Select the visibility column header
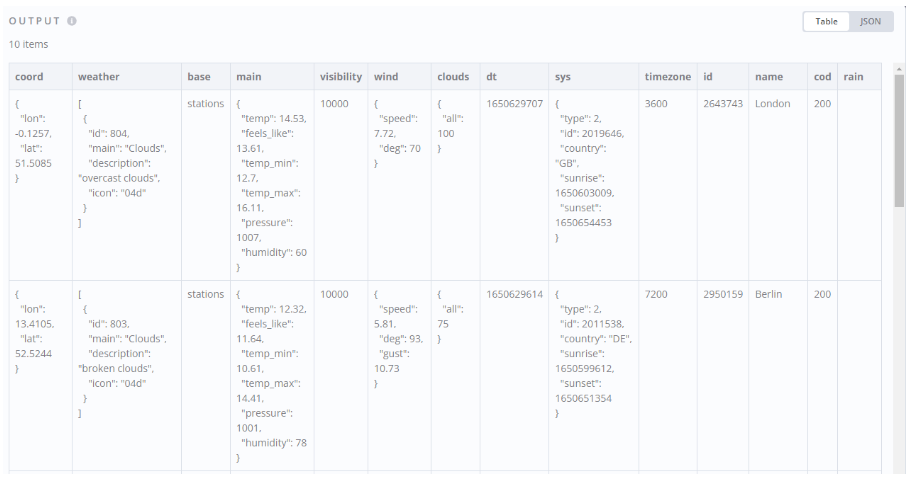908x480 pixels. point(340,76)
